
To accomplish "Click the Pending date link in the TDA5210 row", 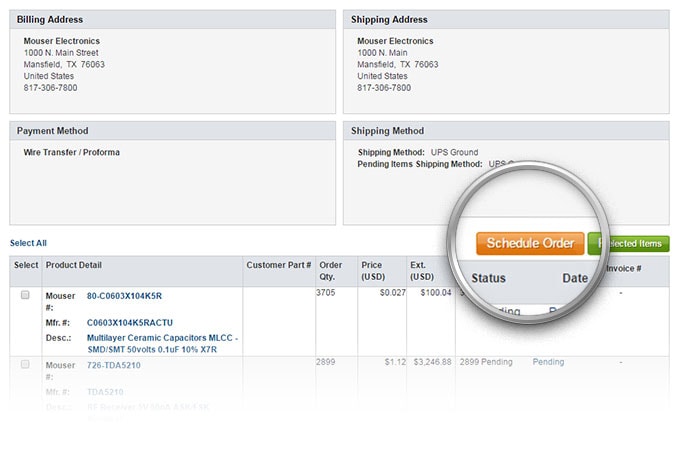I will 548,362.
